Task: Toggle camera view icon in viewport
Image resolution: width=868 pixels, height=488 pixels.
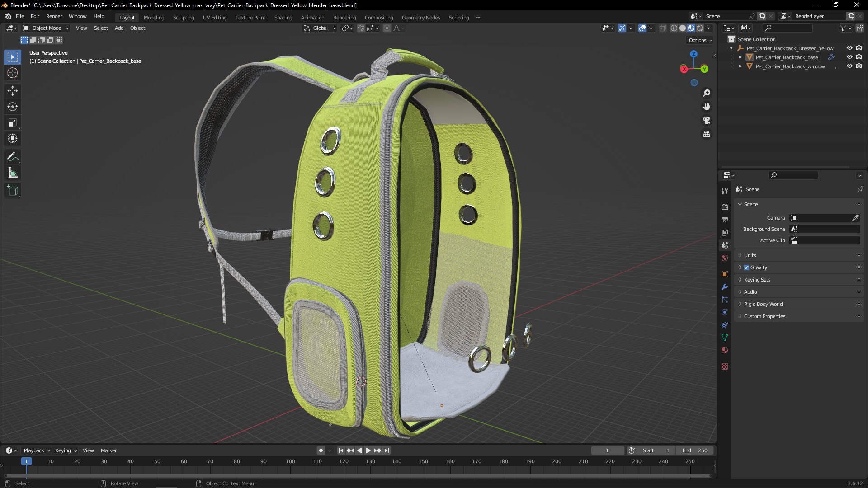Action: pyautogui.click(x=707, y=120)
